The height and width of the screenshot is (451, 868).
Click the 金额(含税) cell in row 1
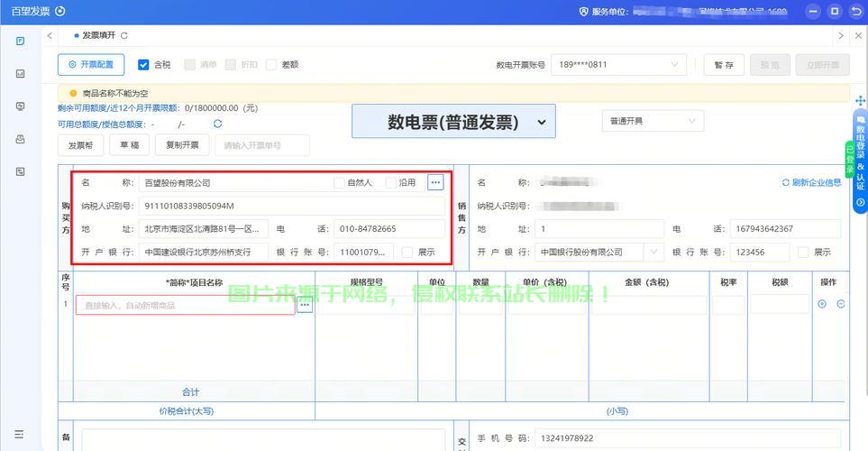tap(649, 305)
